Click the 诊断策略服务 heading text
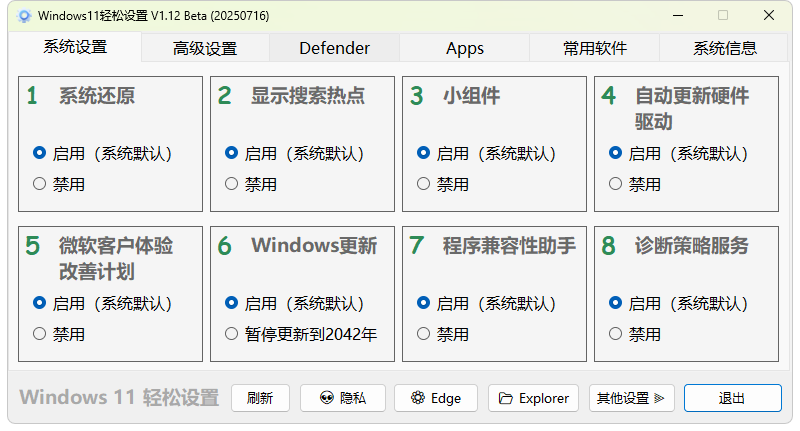Screen dimensions: 800x431 click(x=691, y=246)
